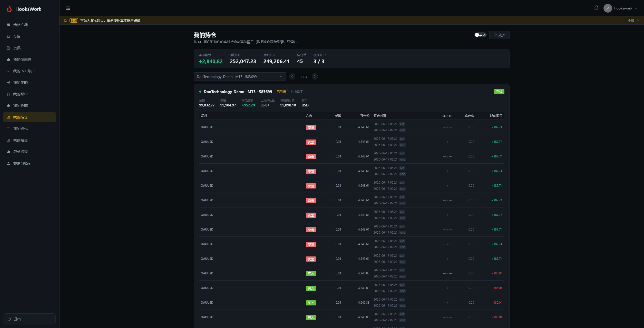Click the 公告 bell icon in the sidebar
This screenshot has height=328, width=644.
tap(8, 36)
